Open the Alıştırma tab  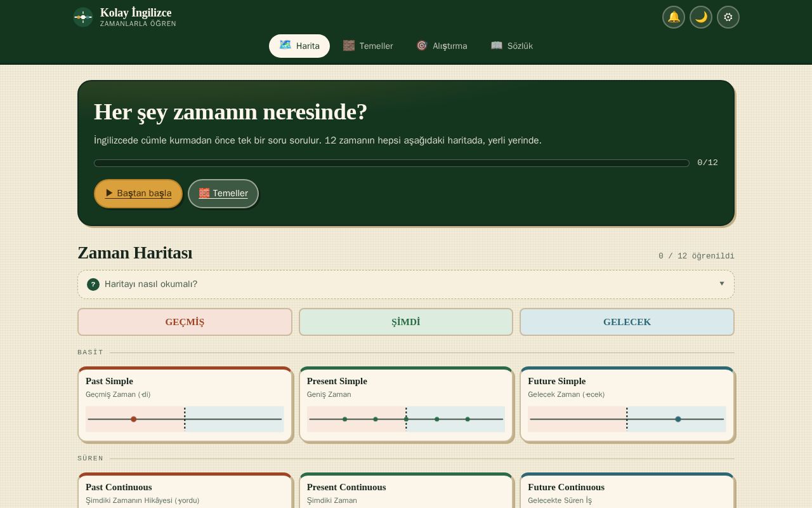(x=442, y=46)
